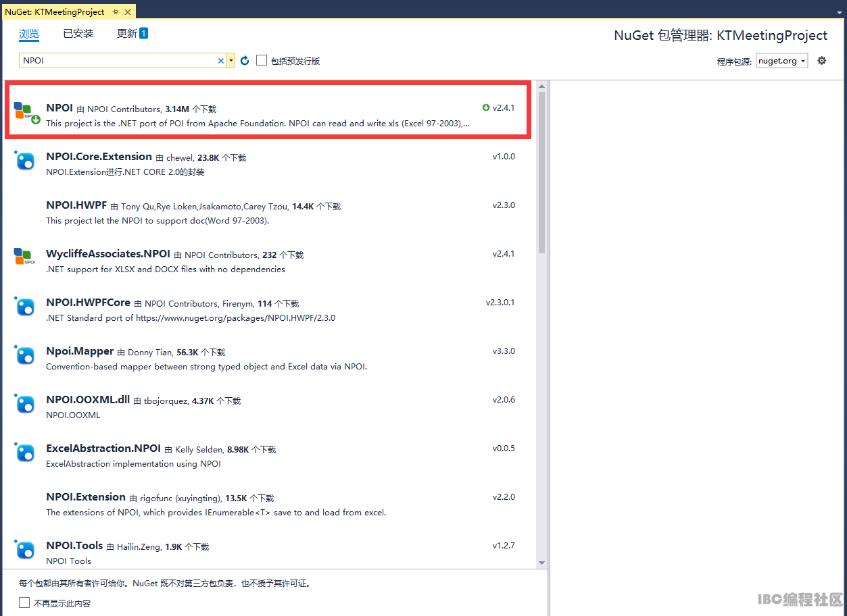
Task: Click version v2.3.0.1 of NPOI.HWPFCore
Action: pos(500,303)
